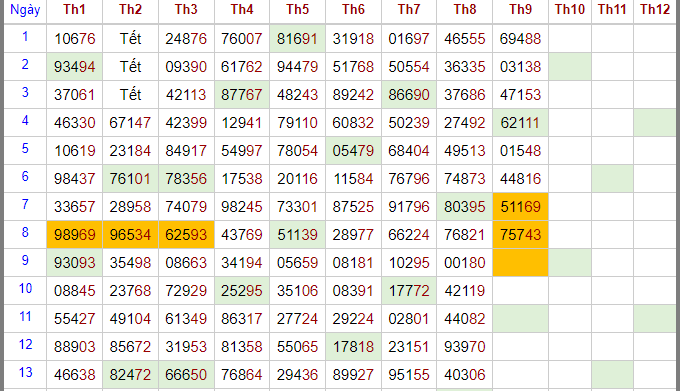This screenshot has height=391, width=680.
Task: Select cell with value 12941
Action: [x=242, y=123]
